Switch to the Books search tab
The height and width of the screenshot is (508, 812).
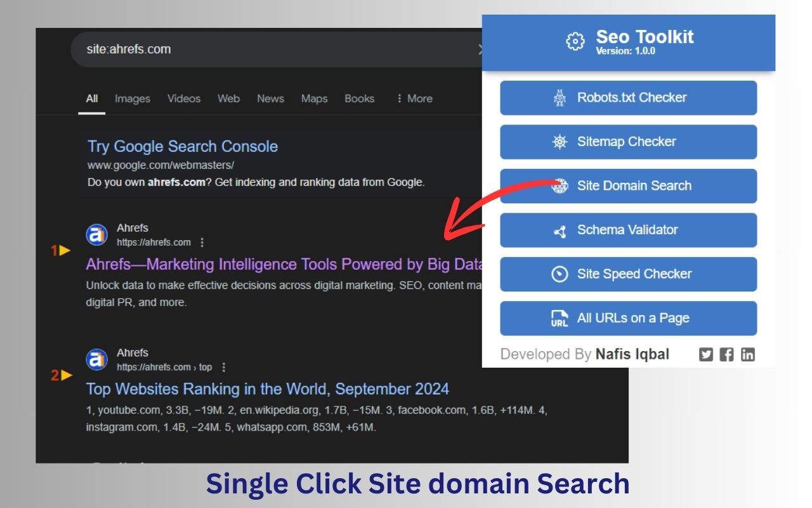point(359,98)
